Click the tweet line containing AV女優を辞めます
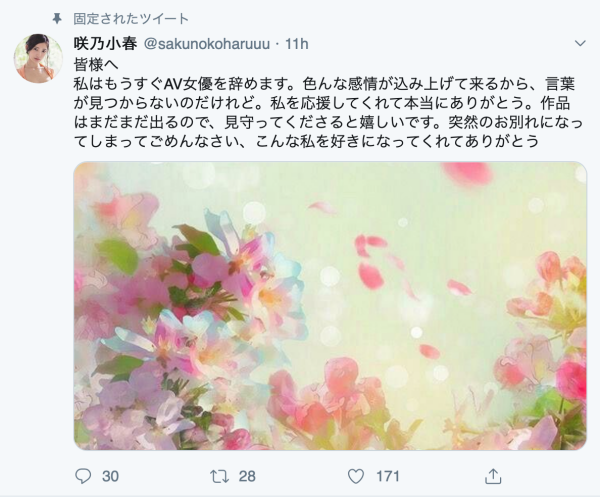The height and width of the screenshot is (497, 600). 324,84
